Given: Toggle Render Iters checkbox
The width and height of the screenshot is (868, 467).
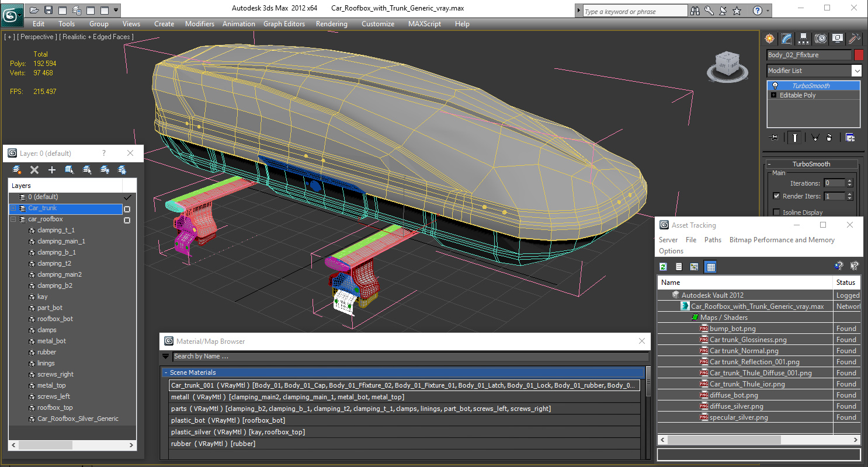Looking at the screenshot, I should [776, 196].
